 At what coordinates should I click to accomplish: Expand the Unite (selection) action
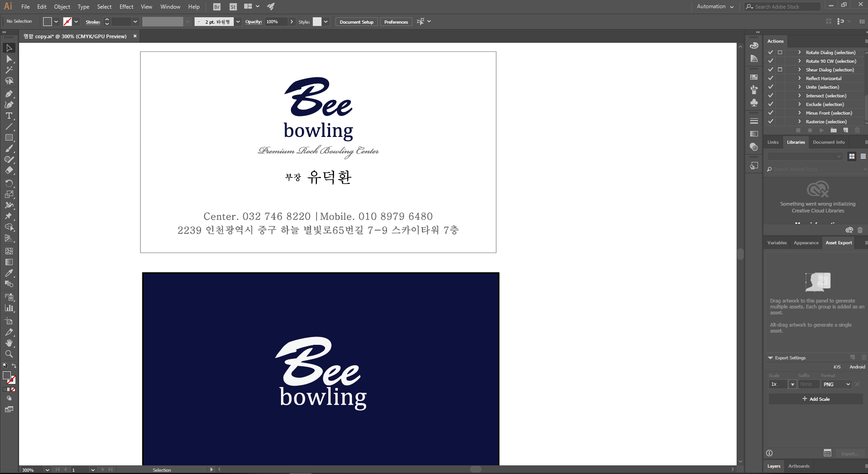(x=799, y=87)
